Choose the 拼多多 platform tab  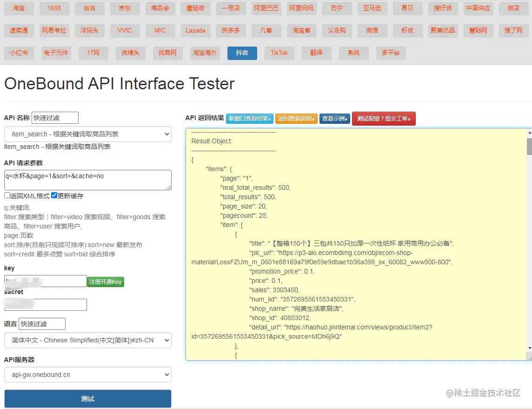pyautogui.click(x=231, y=31)
